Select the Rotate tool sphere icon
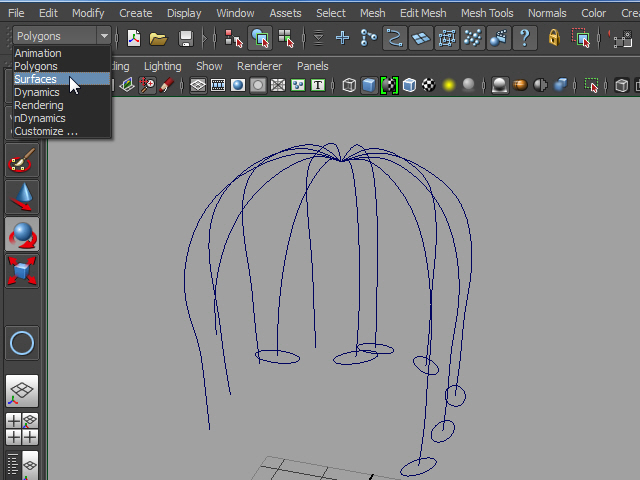This screenshot has width=640, height=480. 22,234
